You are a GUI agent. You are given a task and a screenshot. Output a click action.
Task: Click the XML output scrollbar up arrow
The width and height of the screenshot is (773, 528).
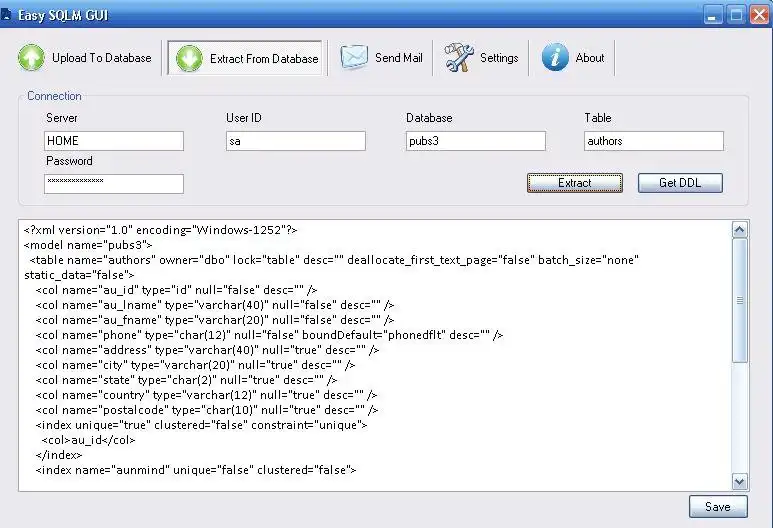739,230
